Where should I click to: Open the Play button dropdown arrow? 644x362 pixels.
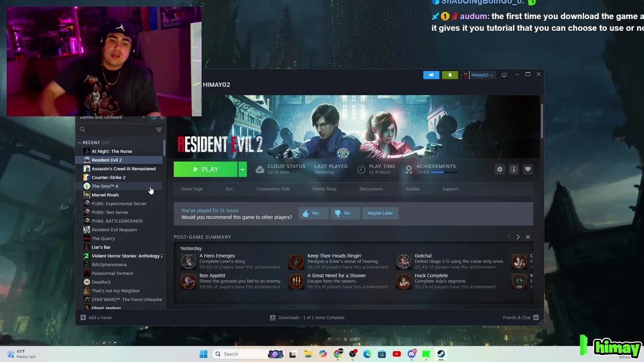[243, 169]
